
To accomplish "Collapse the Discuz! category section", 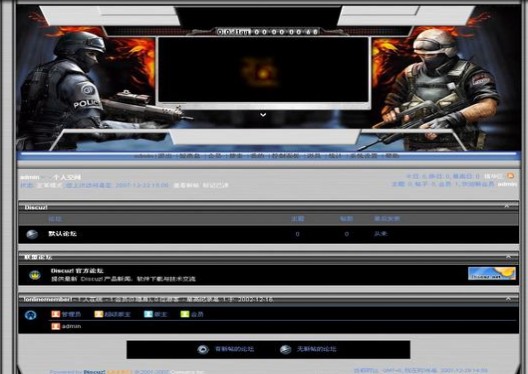I will (507, 206).
